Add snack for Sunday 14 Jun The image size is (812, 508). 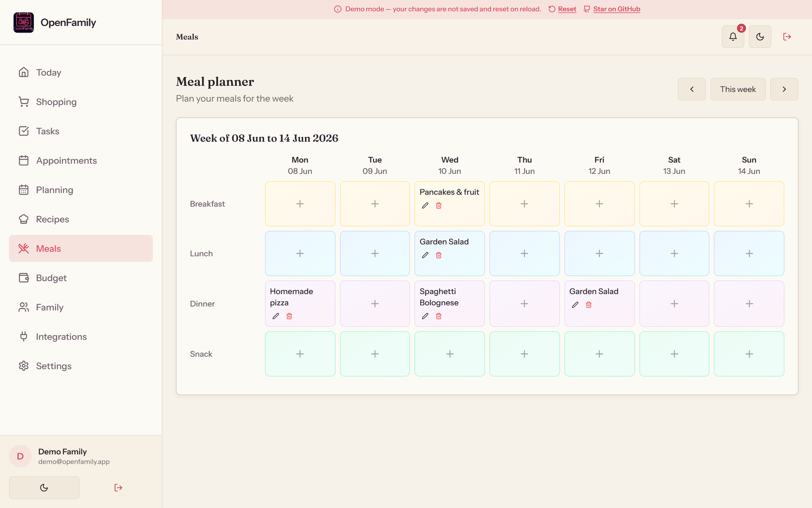tap(749, 354)
